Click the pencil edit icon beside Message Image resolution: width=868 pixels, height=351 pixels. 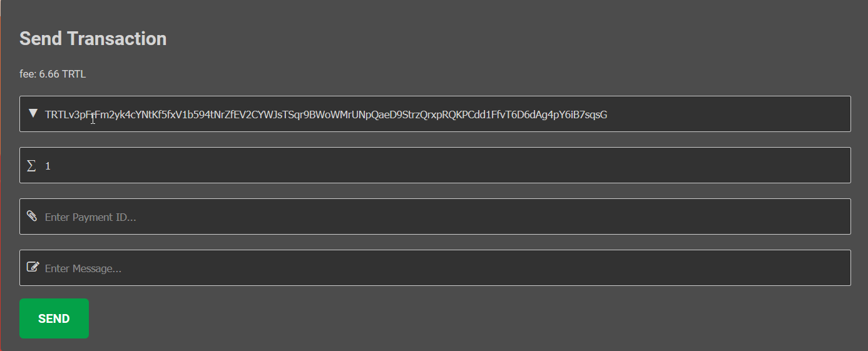33,267
